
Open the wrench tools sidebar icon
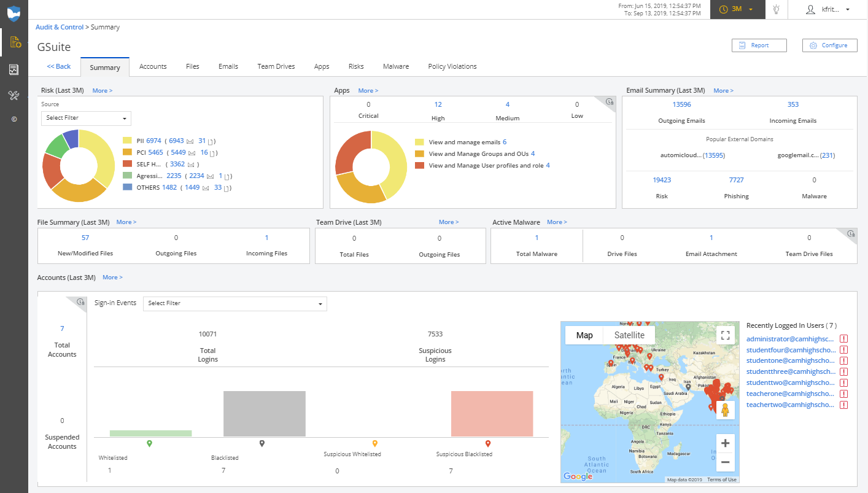(14, 95)
